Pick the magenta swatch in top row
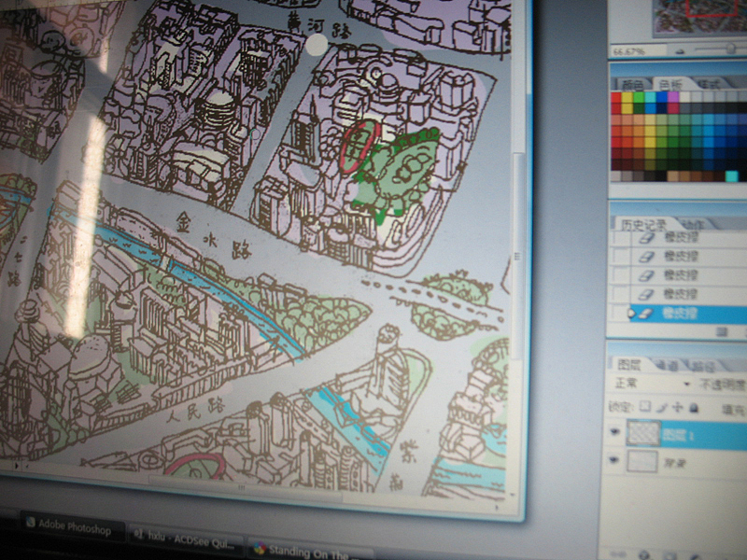This screenshot has height=560, width=747. (x=672, y=97)
